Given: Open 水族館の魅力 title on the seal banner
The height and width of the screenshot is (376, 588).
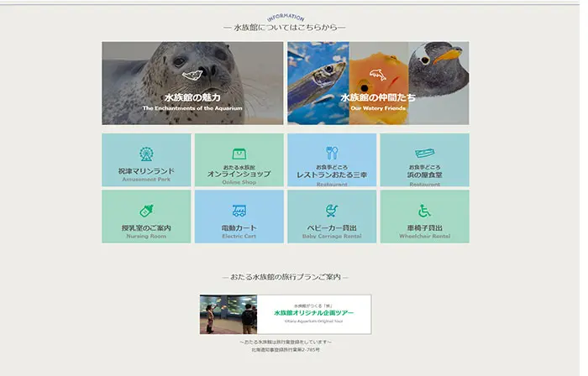Looking at the screenshot, I should click(192, 97).
